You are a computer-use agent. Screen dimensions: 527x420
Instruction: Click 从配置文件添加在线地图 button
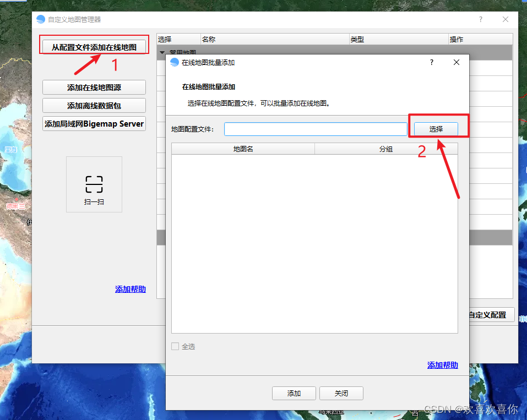click(x=94, y=47)
